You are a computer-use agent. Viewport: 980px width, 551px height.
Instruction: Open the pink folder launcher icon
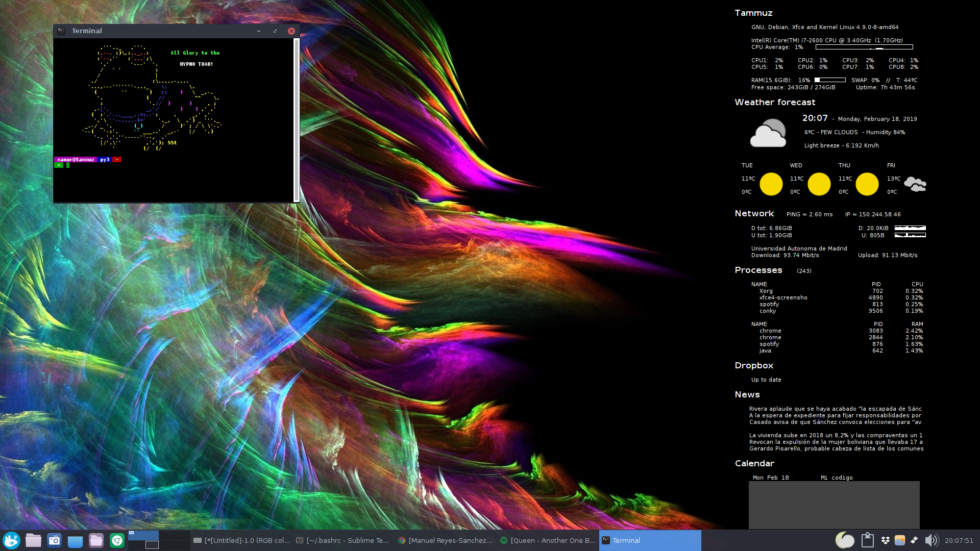click(x=96, y=540)
